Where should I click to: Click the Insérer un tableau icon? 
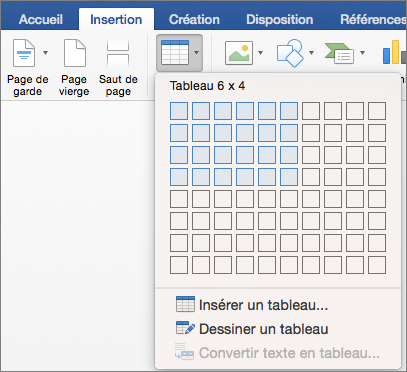[x=185, y=303]
